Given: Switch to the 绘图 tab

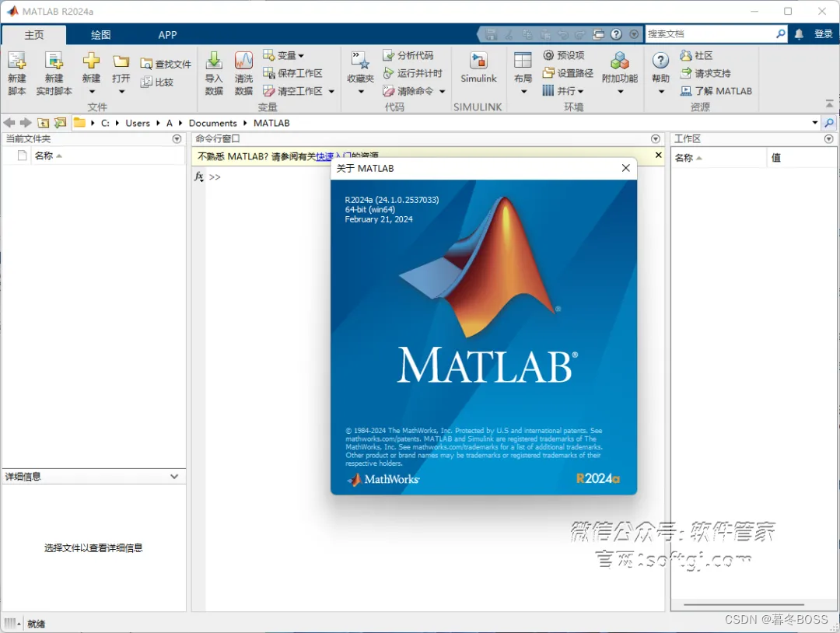Looking at the screenshot, I should 100,35.
